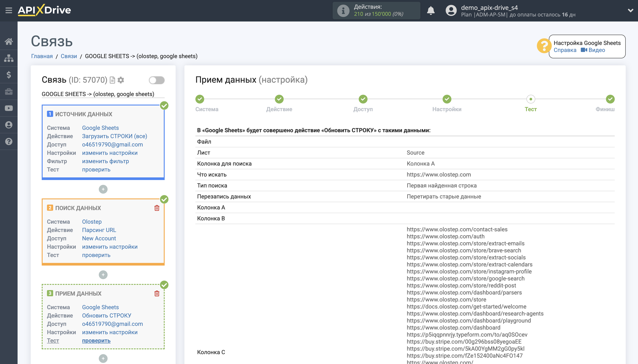The image size is (638, 364).
Task: Open the hamburger navigation menu
Action: click(9, 10)
